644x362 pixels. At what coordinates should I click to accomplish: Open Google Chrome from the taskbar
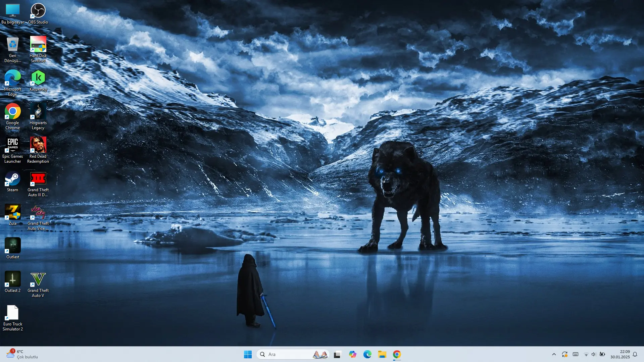(x=397, y=354)
